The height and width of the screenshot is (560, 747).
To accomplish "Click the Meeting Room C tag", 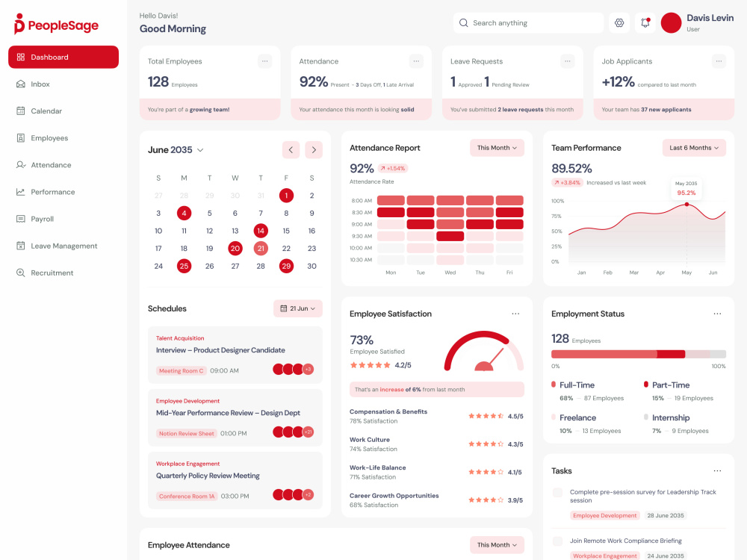I will point(182,371).
